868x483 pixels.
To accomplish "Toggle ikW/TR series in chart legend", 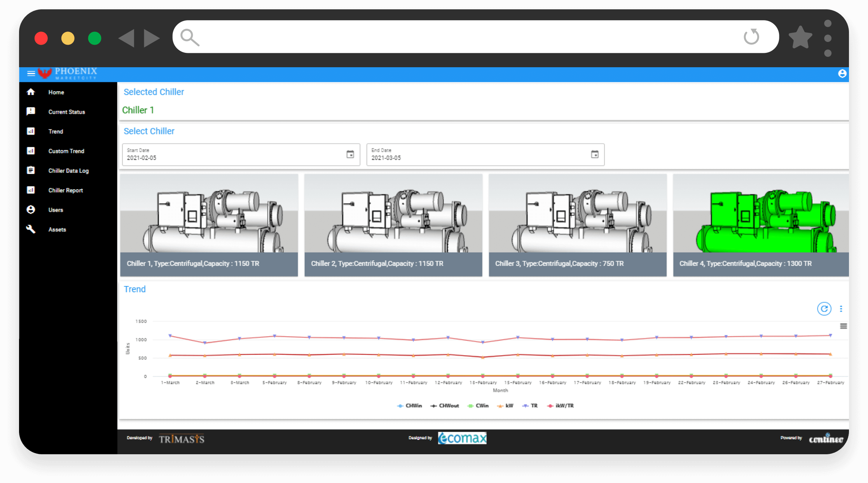I will pos(560,406).
